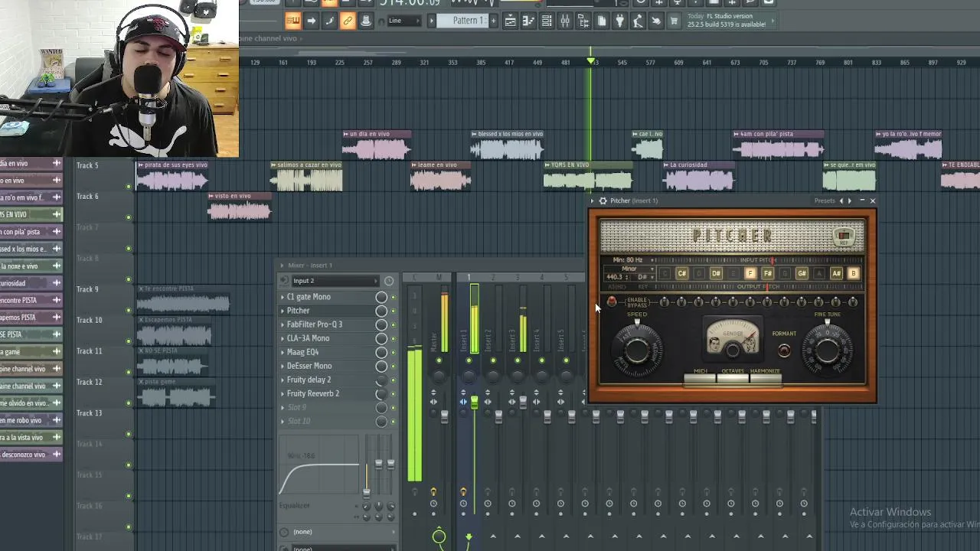
Task: Select the stamp tool icon in toolbar
Action: (x=366, y=21)
